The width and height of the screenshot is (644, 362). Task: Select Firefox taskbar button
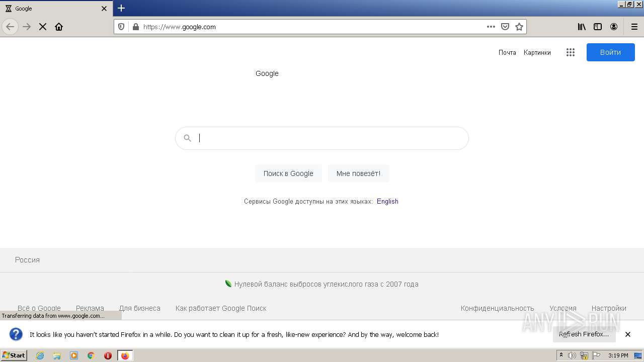click(x=125, y=355)
